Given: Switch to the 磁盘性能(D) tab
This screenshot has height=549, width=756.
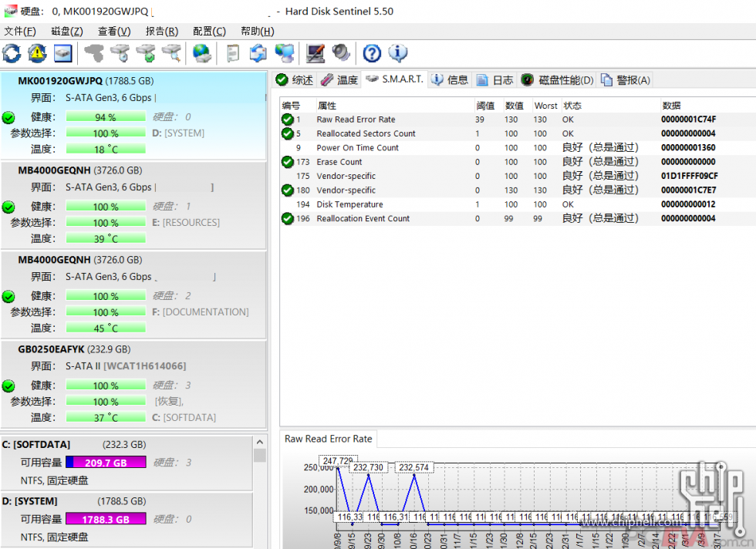Looking at the screenshot, I should [558, 80].
